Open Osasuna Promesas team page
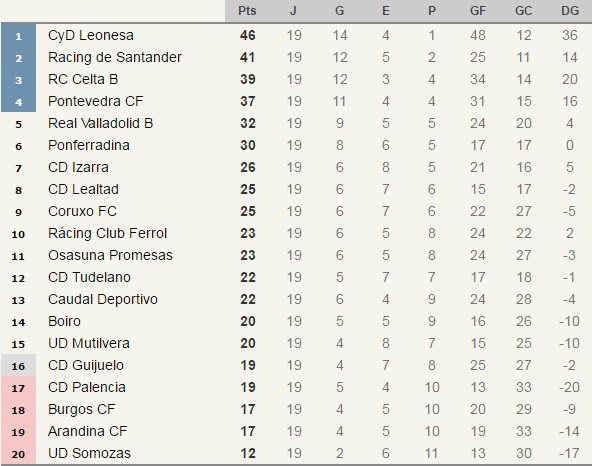The width and height of the screenshot is (592, 466). pyautogui.click(x=110, y=255)
